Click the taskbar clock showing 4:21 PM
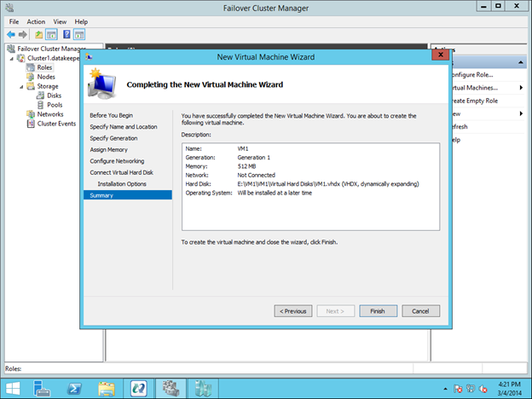The image size is (532, 399). pyautogui.click(x=506, y=388)
